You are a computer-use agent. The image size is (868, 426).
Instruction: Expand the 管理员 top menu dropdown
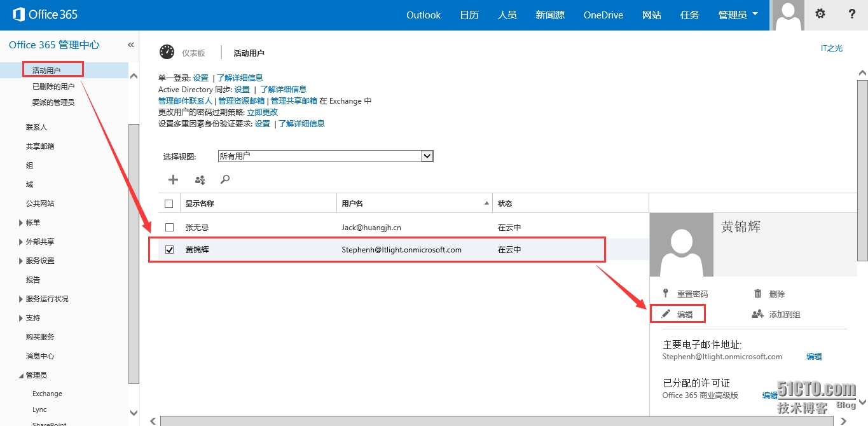(x=738, y=15)
